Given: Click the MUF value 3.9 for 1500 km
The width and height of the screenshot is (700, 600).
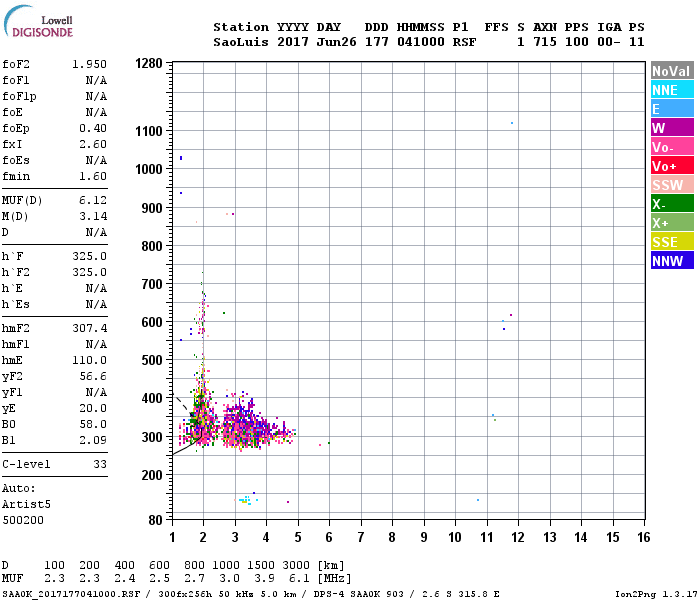Looking at the screenshot, I should click(x=264, y=579).
